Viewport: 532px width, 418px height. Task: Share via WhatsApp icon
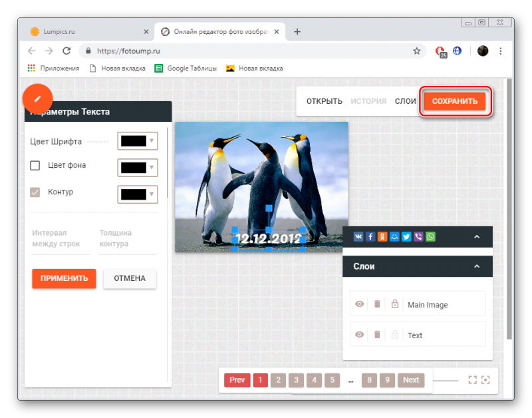[430, 237]
